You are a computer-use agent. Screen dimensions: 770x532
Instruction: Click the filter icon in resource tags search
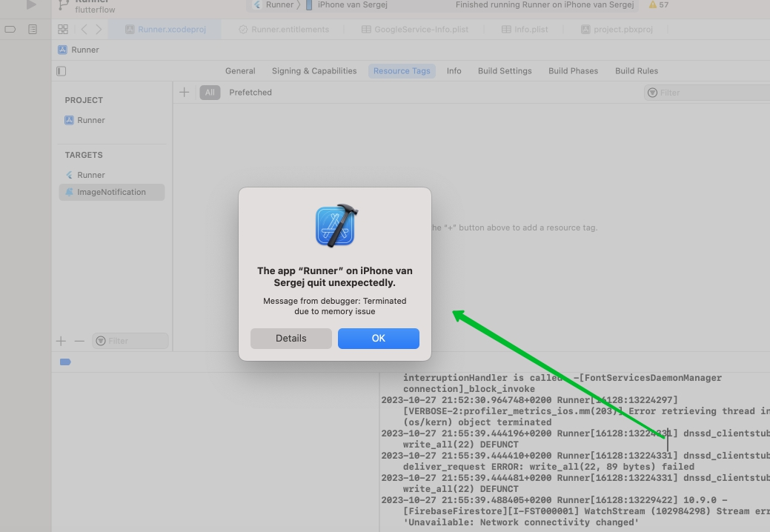[x=652, y=93]
